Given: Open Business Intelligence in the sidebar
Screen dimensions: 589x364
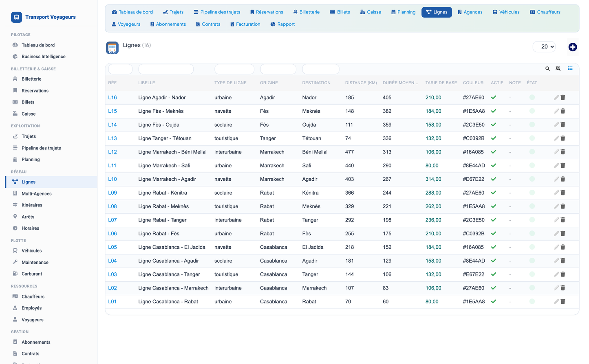Looking at the screenshot, I should [x=44, y=57].
